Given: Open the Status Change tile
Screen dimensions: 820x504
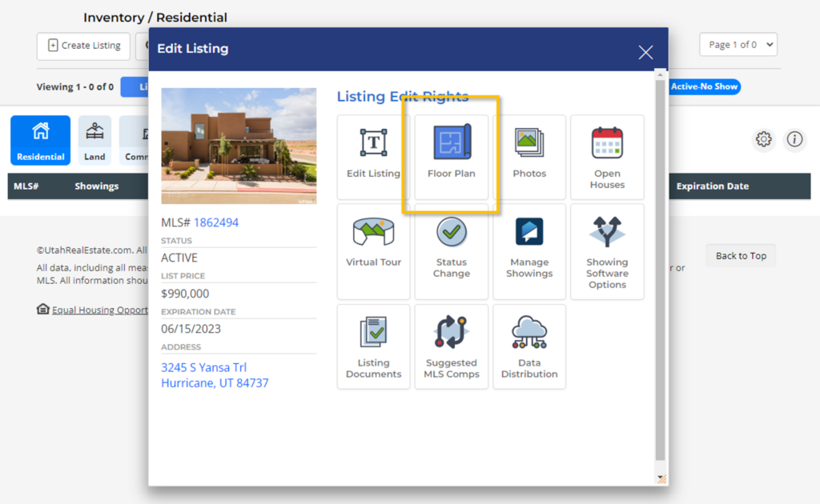Looking at the screenshot, I should click(x=452, y=250).
